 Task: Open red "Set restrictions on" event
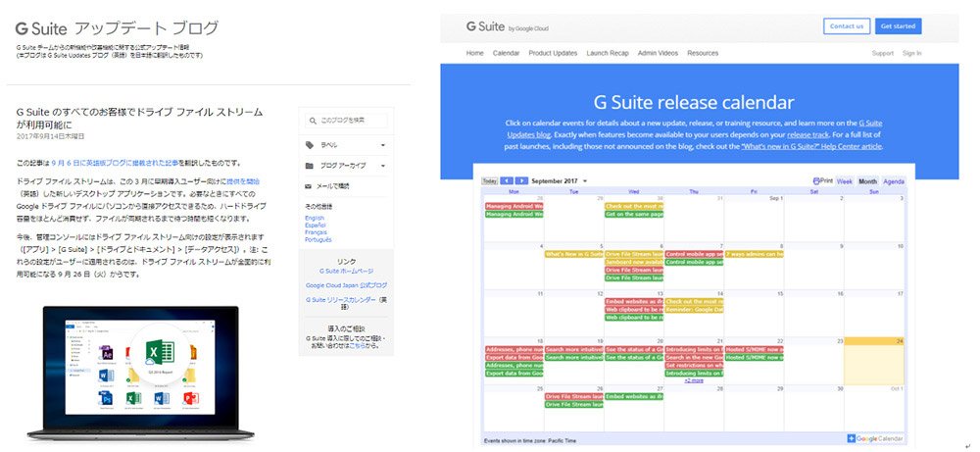[x=694, y=365]
